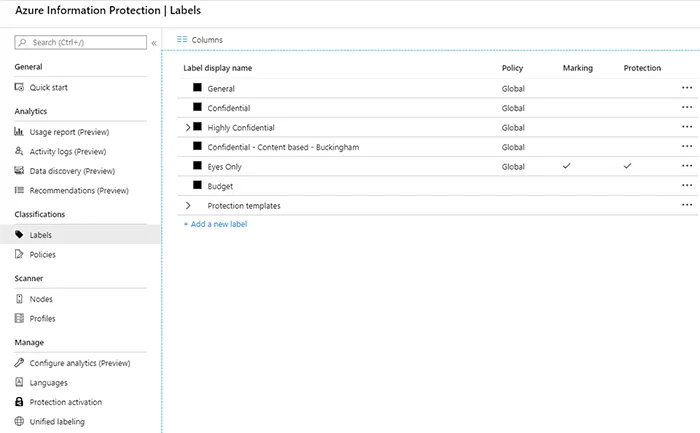Viewport: 700px width, 433px height.
Task: Select the General label name
Action: click(x=221, y=89)
